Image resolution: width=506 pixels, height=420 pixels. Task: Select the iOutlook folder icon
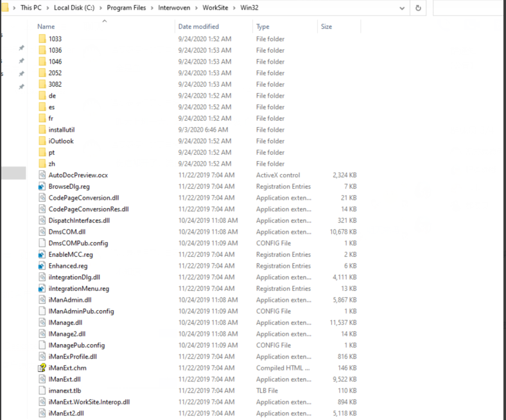point(42,141)
